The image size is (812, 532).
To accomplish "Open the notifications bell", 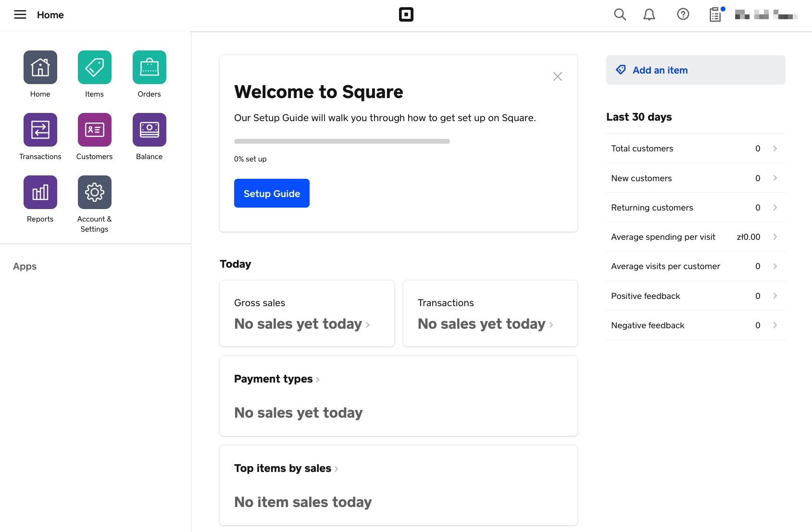I will 650,14.
